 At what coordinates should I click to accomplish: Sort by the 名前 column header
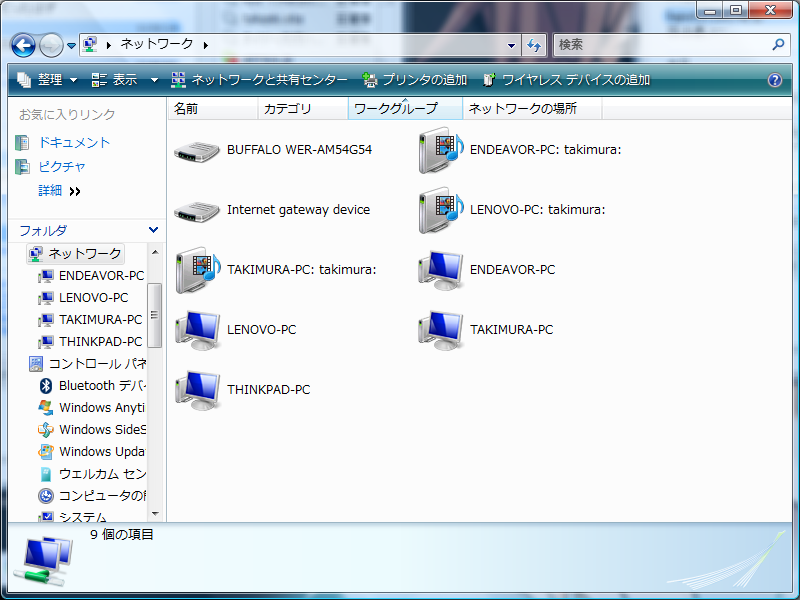coord(212,109)
